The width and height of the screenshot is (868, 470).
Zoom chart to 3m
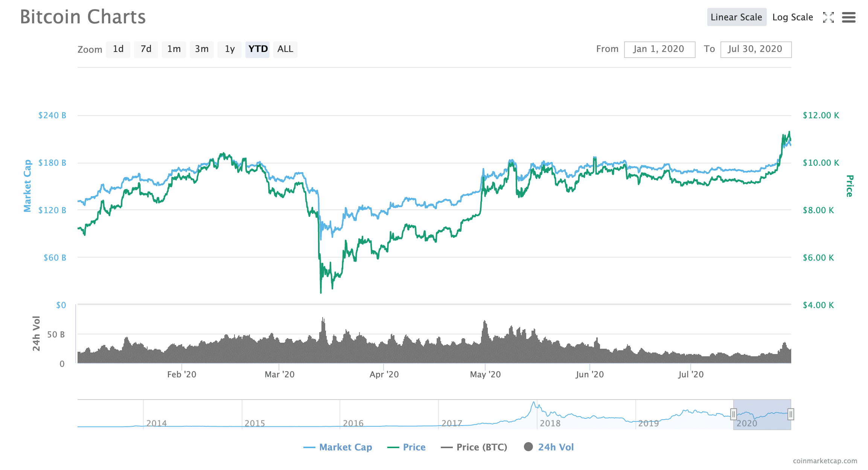point(202,49)
